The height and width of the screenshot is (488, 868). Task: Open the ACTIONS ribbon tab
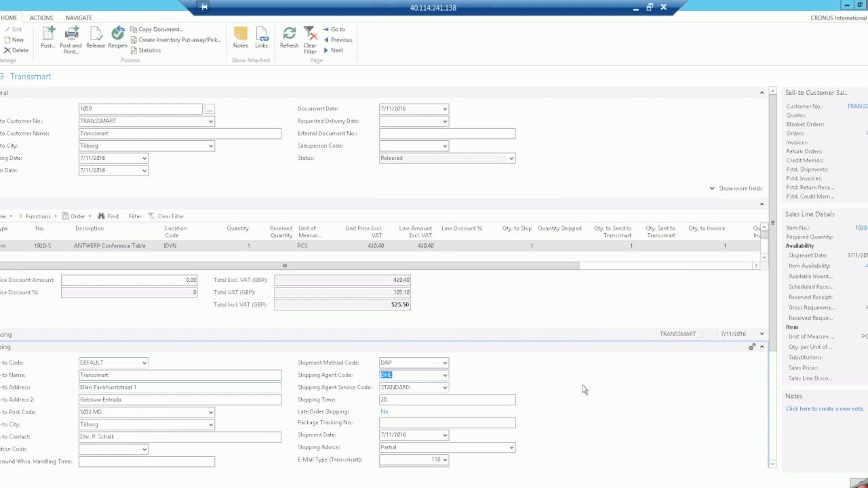coord(41,18)
